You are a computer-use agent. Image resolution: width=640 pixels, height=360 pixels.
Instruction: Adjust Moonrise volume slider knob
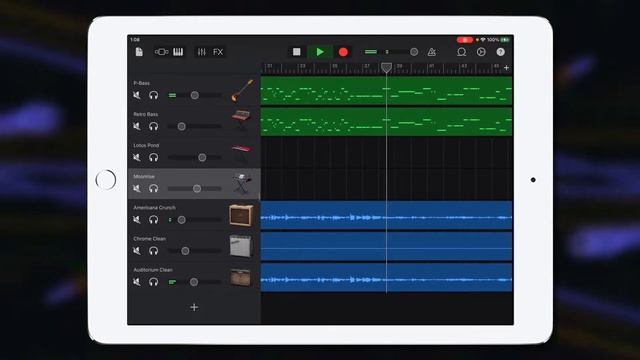pos(197,189)
